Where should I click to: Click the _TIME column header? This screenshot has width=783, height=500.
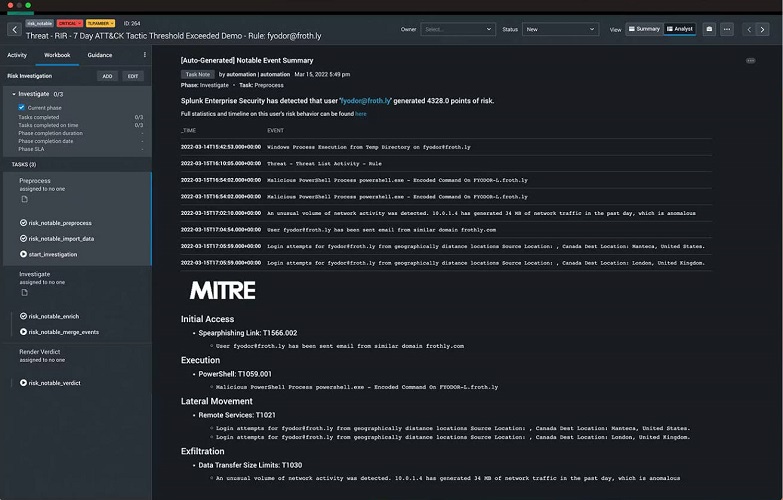click(x=188, y=130)
